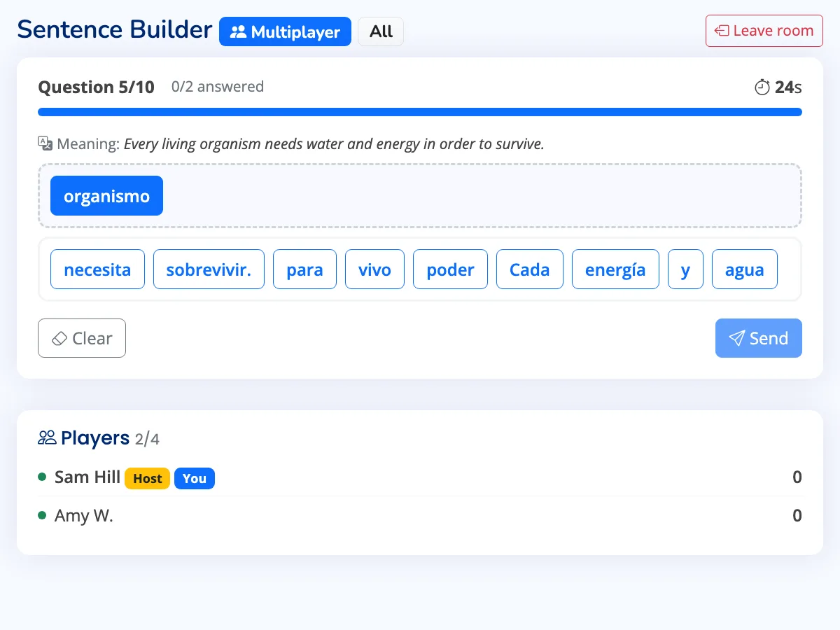Click the '0/2 answered' status text
Viewport: 840px width, 630px height.
pyautogui.click(x=218, y=87)
